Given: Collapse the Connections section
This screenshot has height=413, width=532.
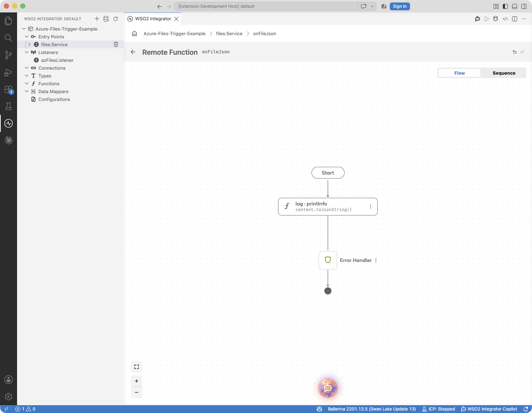Looking at the screenshot, I should click(27, 68).
